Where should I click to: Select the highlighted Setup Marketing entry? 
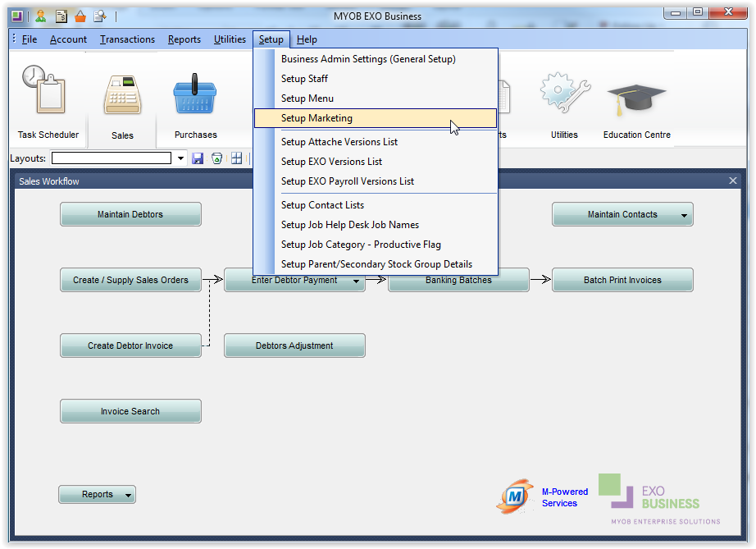pyautogui.click(x=376, y=118)
